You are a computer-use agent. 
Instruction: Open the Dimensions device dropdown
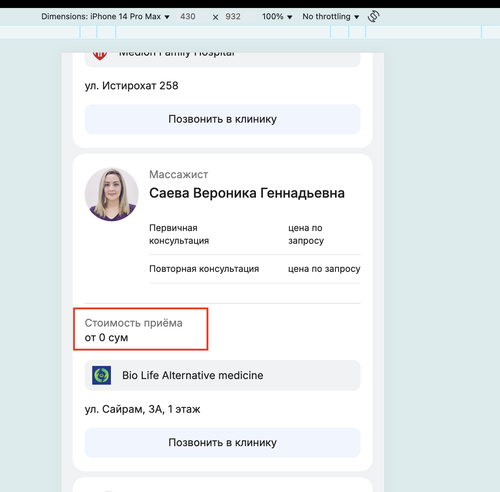pos(105,17)
